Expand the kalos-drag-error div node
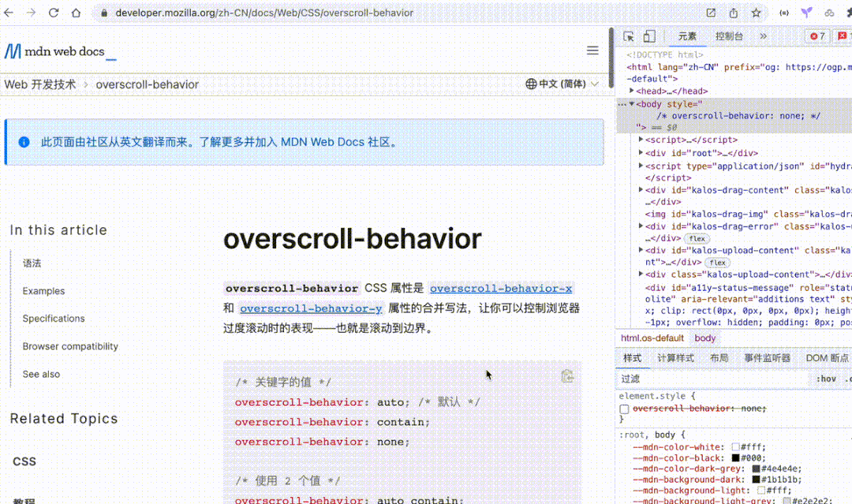The width and height of the screenshot is (852, 504). [641, 226]
